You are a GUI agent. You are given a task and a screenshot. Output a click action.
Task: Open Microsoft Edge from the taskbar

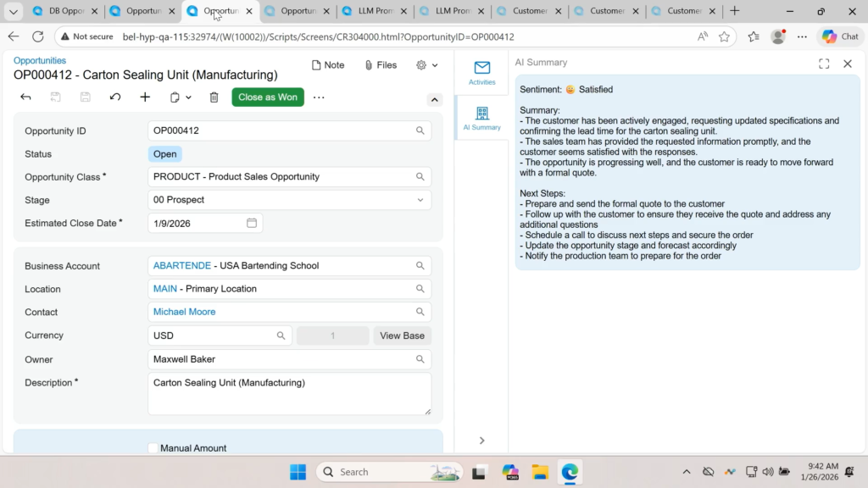[x=570, y=472]
